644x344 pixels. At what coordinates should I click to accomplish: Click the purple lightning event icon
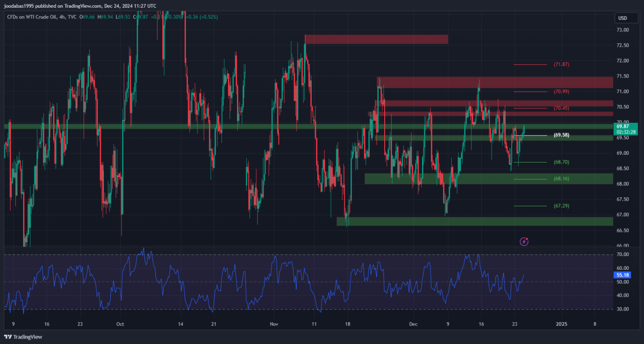tap(524, 241)
